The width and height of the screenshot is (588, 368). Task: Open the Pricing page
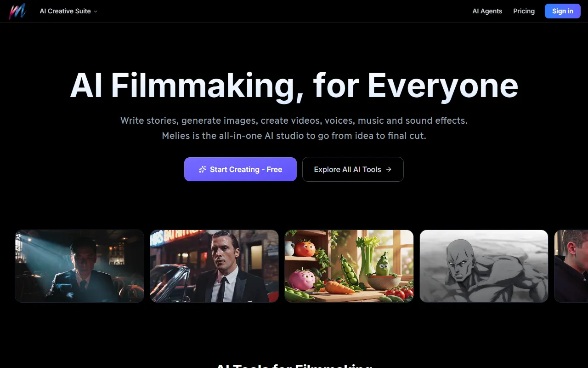coord(524,11)
